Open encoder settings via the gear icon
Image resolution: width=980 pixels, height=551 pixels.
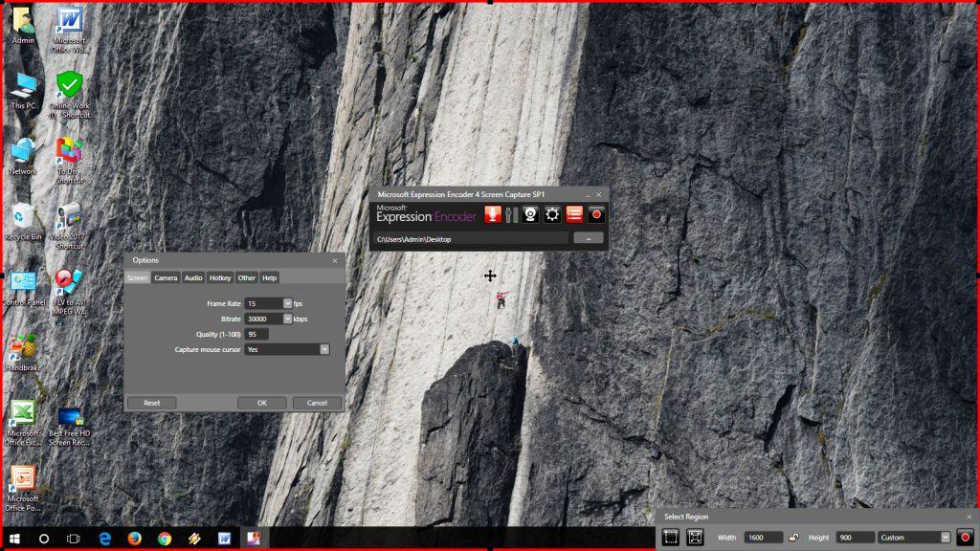[551, 214]
